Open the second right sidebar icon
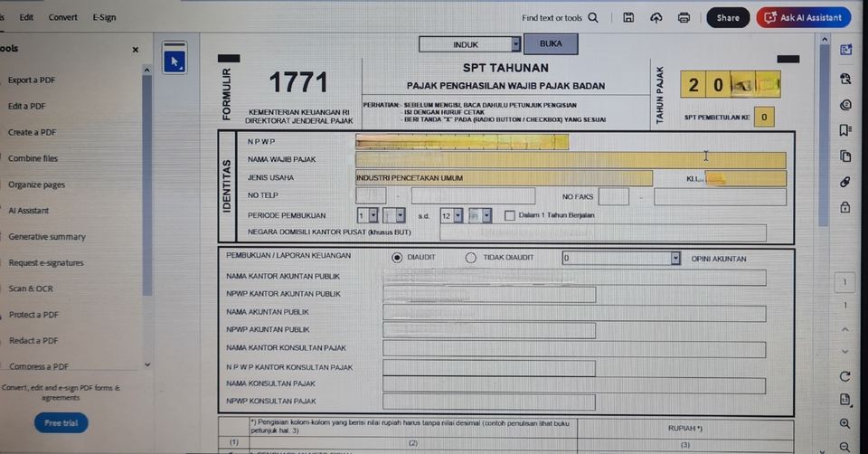 (845, 78)
